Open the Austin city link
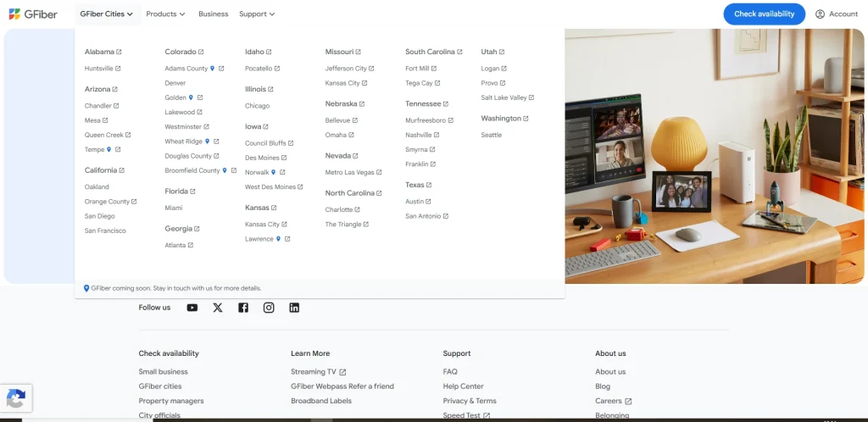868x422 pixels. coord(415,202)
